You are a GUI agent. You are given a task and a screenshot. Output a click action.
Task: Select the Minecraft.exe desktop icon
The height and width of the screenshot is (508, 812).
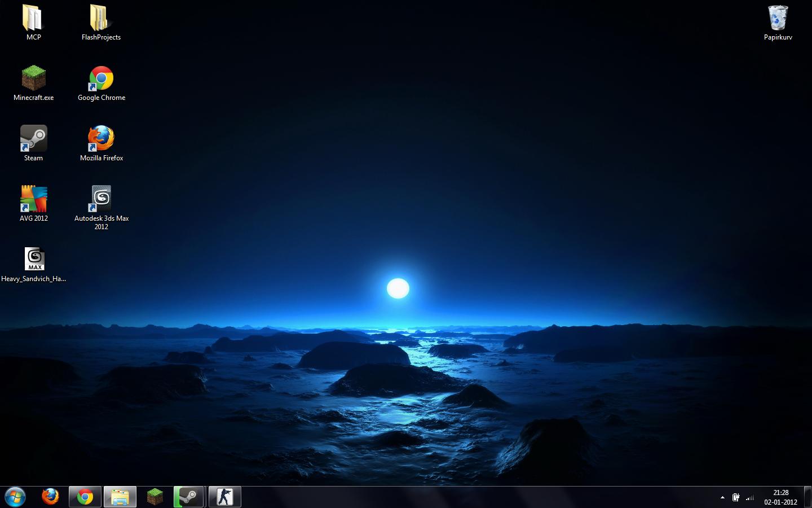click(34, 79)
